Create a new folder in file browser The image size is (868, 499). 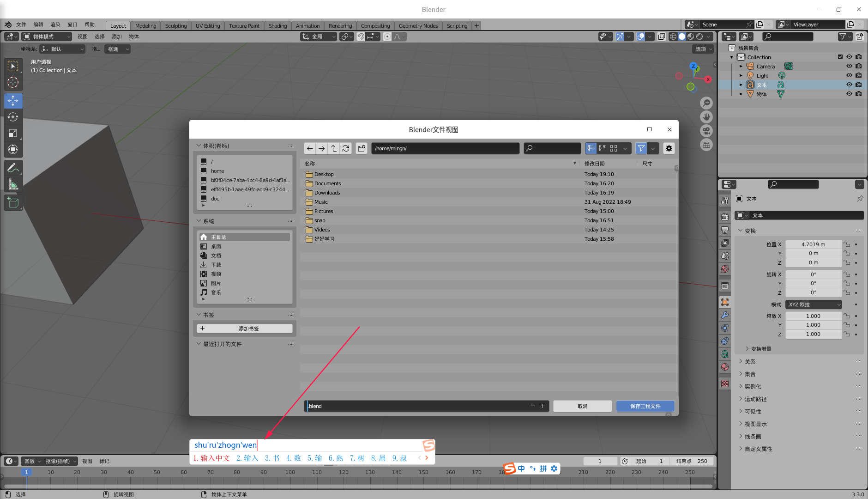coord(362,148)
